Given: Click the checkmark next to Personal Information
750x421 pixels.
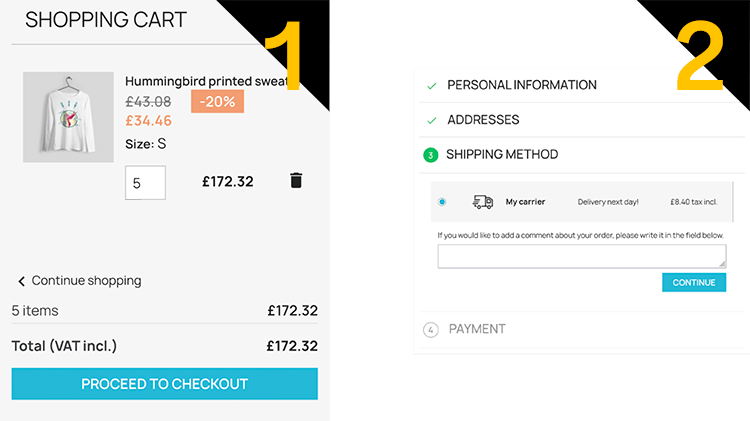Looking at the screenshot, I should click(431, 86).
